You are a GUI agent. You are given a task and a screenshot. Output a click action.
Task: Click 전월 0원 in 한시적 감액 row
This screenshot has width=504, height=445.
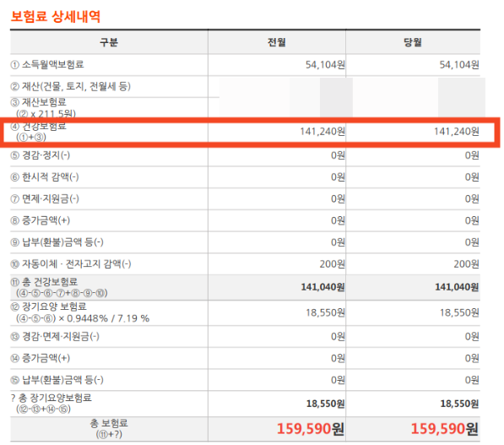(338, 177)
